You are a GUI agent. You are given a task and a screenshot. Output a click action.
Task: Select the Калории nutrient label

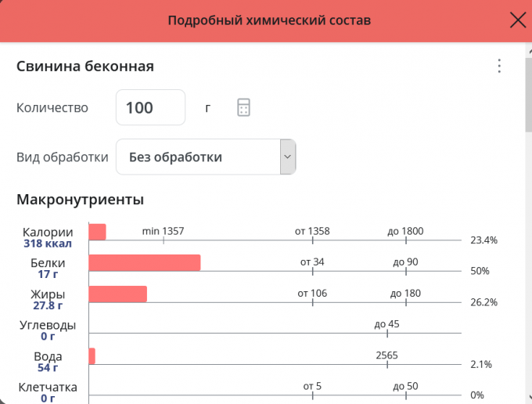click(48, 233)
